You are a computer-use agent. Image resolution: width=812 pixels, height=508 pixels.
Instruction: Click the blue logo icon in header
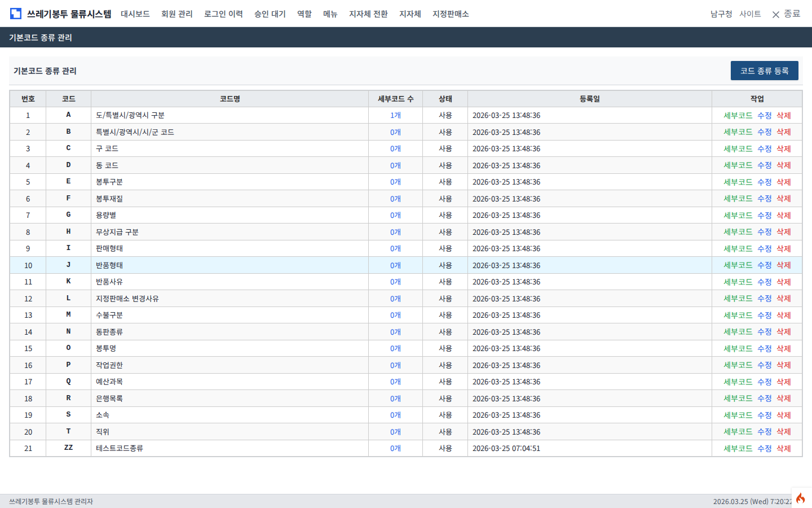pyautogui.click(x=16, y=14)
